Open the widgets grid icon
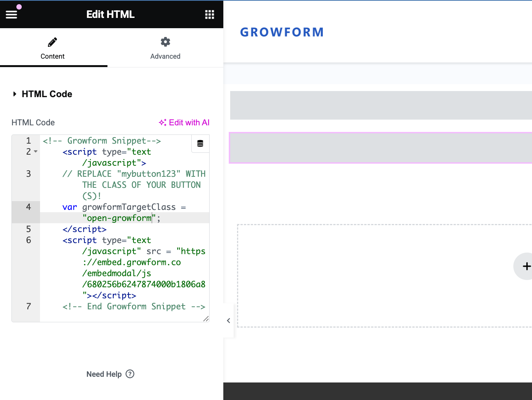532x400 pixels. pyautogui.click(x=210, y=14)
